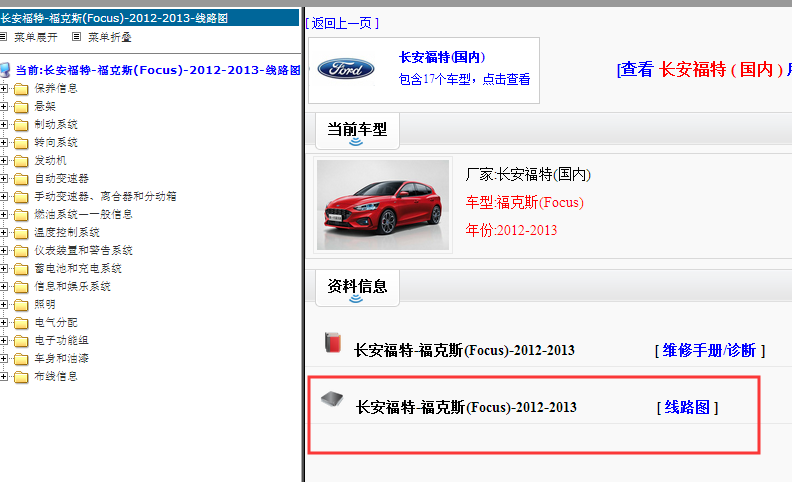Expand the 制动系统 tree node
Image resolution: width=792 pixels, height=482 pixels.
(x=4, y=124)
